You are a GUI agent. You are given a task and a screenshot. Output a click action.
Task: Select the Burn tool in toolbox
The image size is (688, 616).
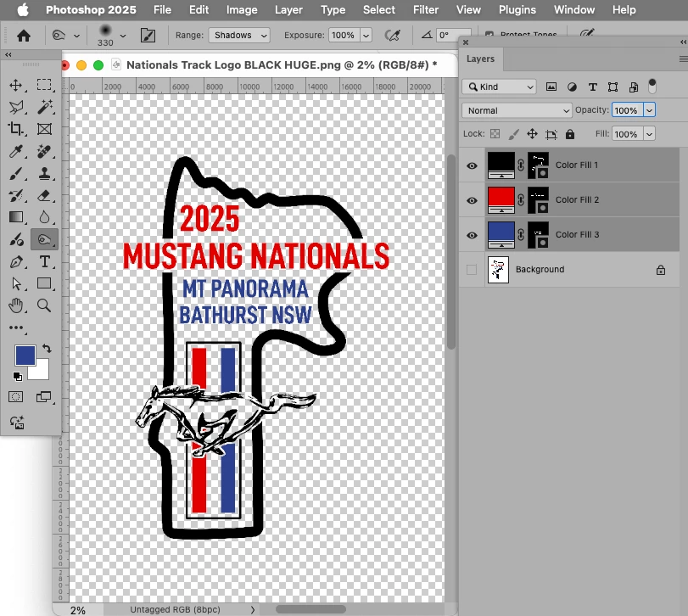pyautogui.click(x=44, y=239)
